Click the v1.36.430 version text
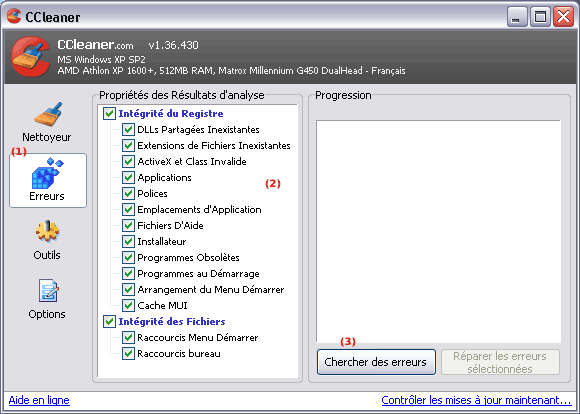Screen dimensions: 580x414 [173, 46]
